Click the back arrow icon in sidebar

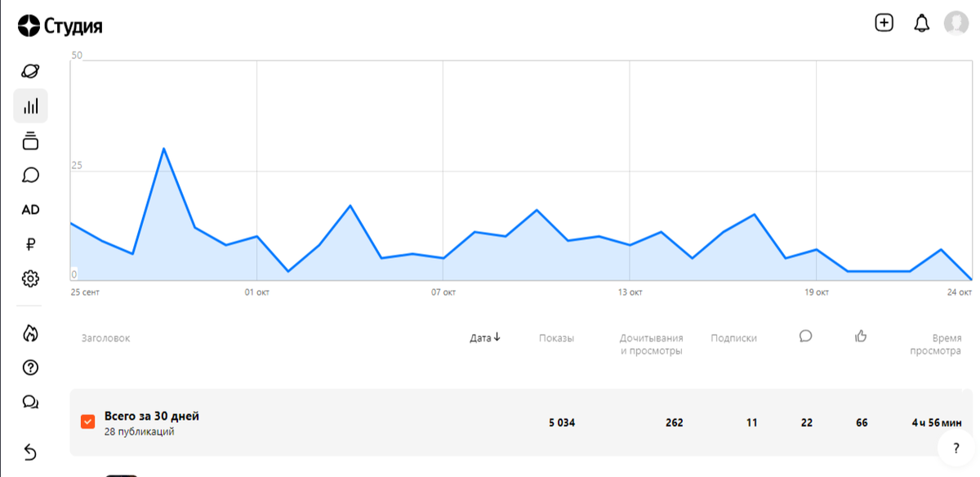point(30,452)
